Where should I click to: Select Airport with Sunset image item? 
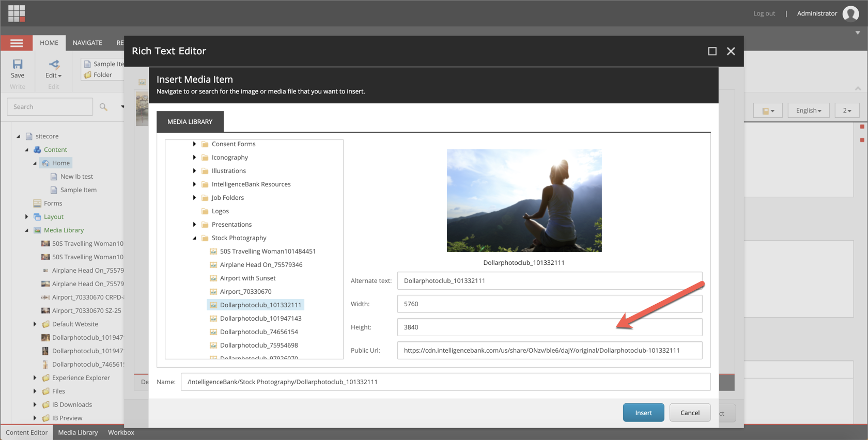[x=247, y=278]
